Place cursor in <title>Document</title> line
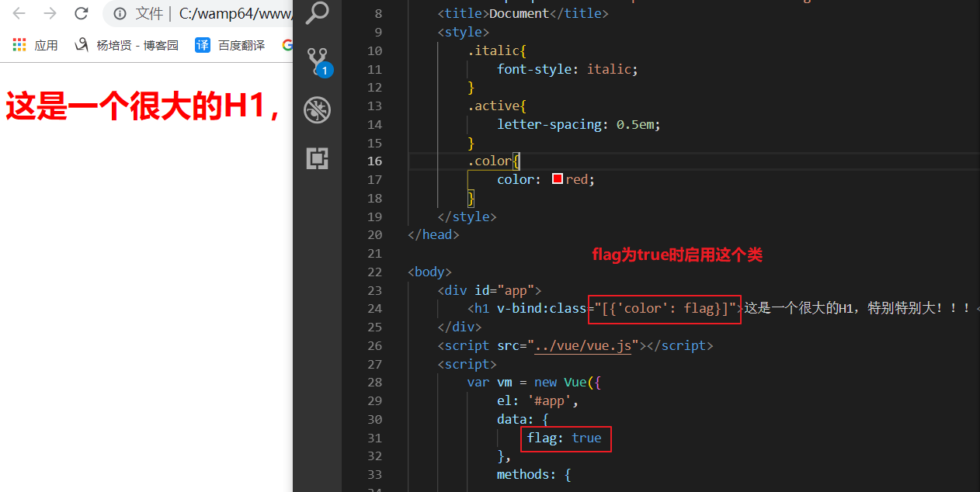 [x=523, y=13]
